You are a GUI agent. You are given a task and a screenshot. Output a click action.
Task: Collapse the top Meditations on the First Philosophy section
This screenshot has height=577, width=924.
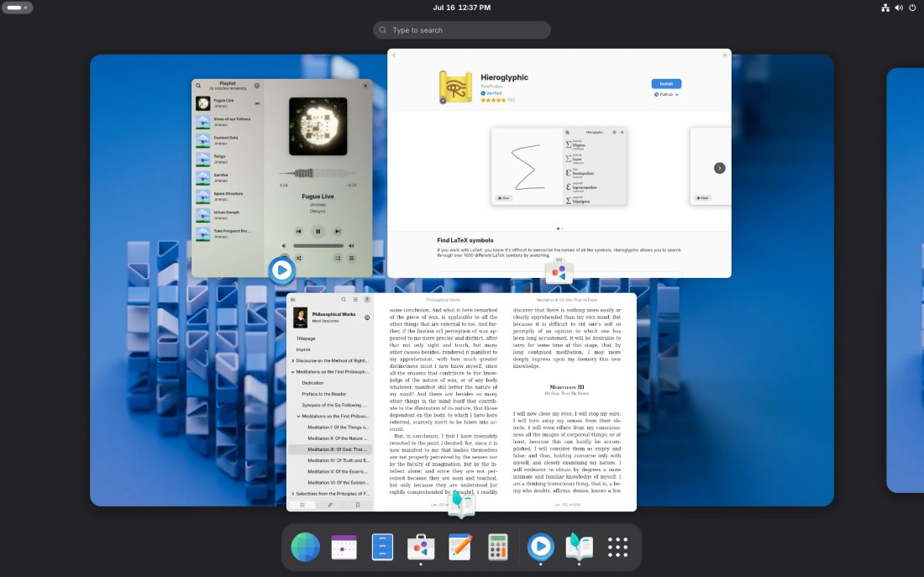click(x=293, y=372)
